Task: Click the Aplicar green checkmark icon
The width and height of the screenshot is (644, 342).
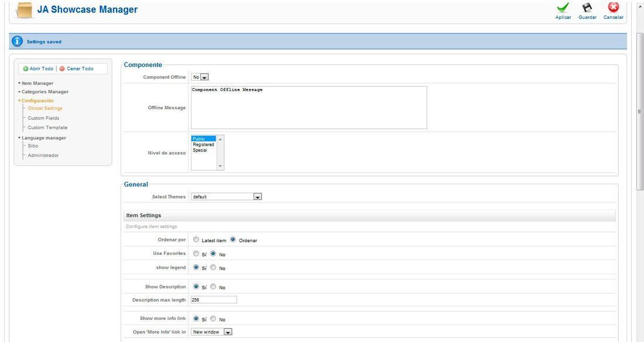Action: point(563,8)
